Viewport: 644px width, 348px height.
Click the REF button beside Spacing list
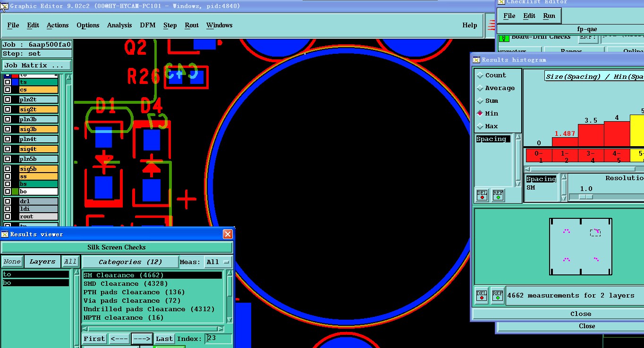point(498,195)
